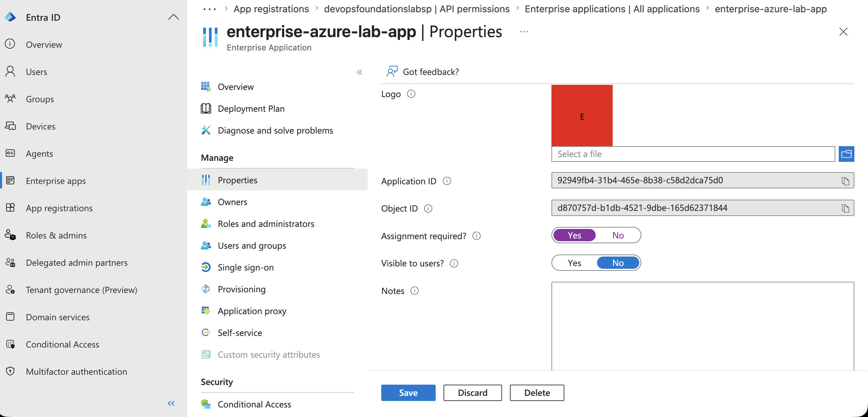Click the Single sign-on icon
This screenshot has width=868, height=417.
pyautogui.click(x=206, y=267)
